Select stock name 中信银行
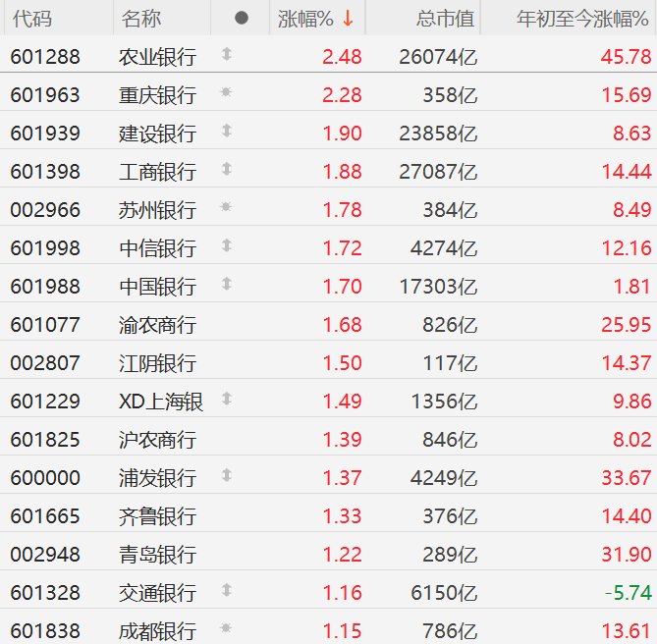Viewport: 657px width, 644px height. (x=157, y=248)
